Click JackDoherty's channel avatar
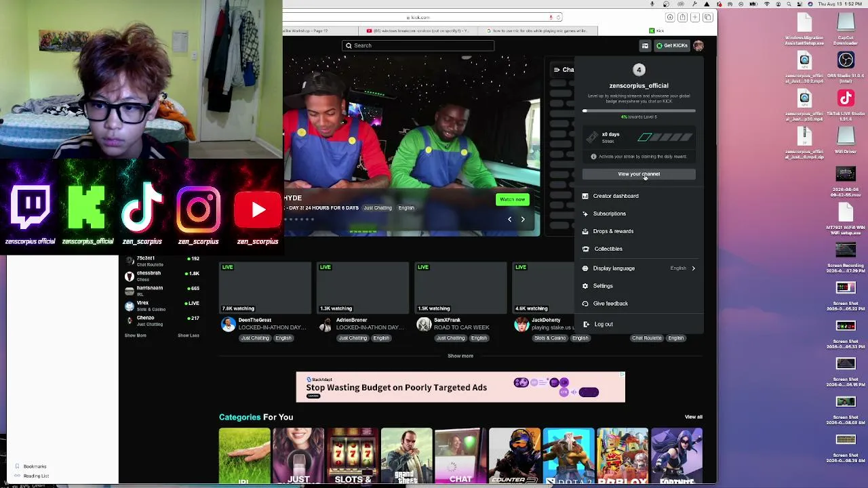The image size is (868, 488). [521, 325]
